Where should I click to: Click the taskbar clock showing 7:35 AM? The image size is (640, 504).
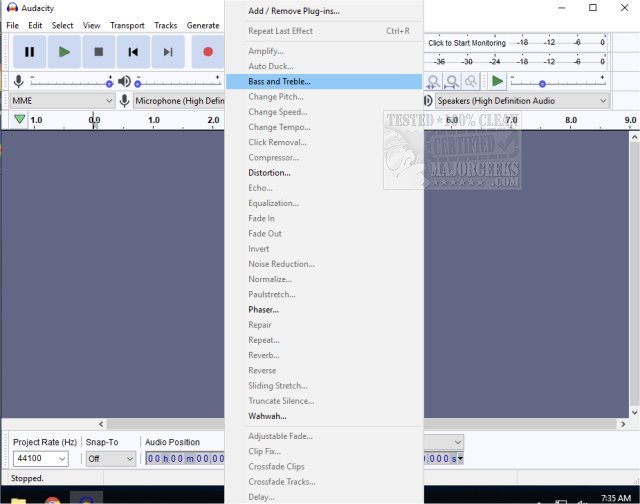[x=616, y=498]
